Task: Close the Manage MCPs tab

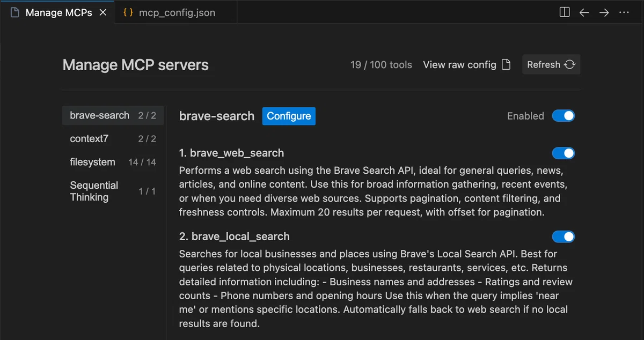Action: coord(103,12)
